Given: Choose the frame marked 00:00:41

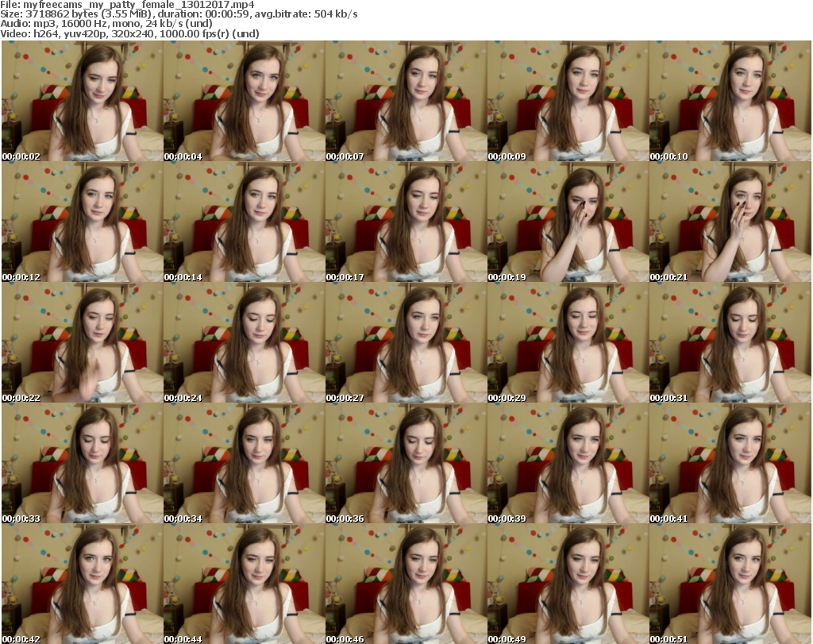Looking at the screenshot, I should tap(730, 464).
